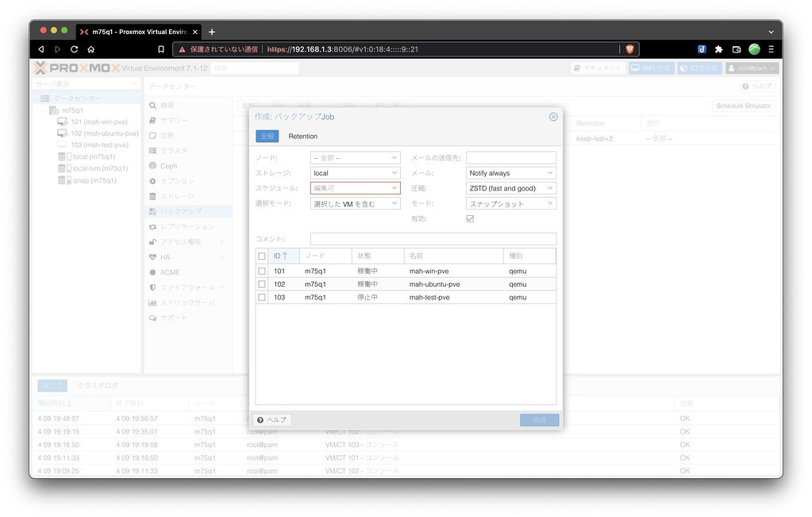Sort VM table by ID column header
Viewport: 812px width, 517px height.
click(x=283, y=256)
